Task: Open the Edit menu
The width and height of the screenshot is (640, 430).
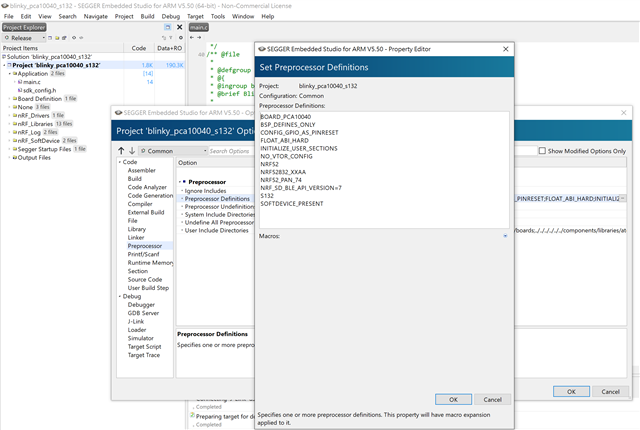Action: coord(26,16)
